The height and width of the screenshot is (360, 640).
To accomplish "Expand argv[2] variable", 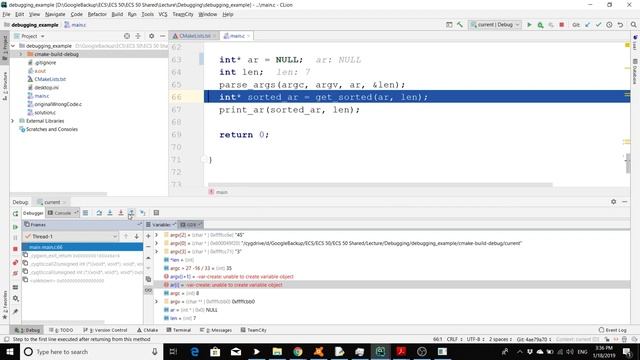I will tap(156, 235).
